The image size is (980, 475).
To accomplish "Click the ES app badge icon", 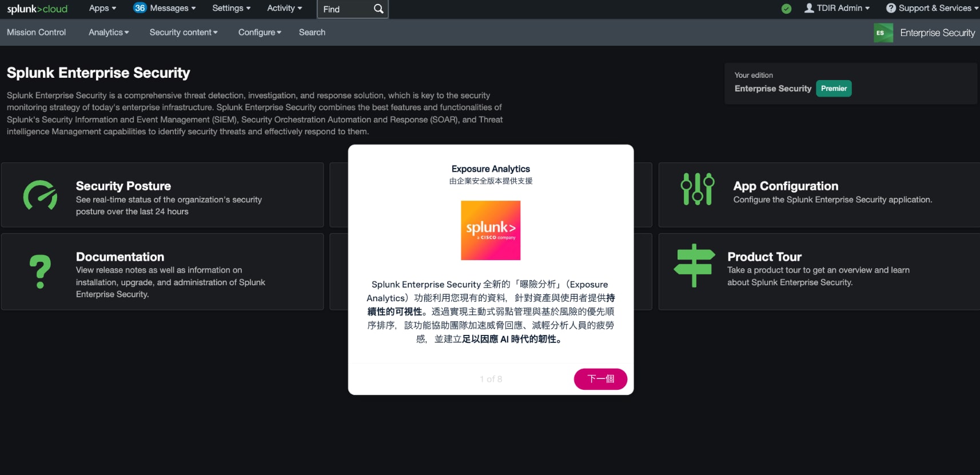I will pos(883,33).
